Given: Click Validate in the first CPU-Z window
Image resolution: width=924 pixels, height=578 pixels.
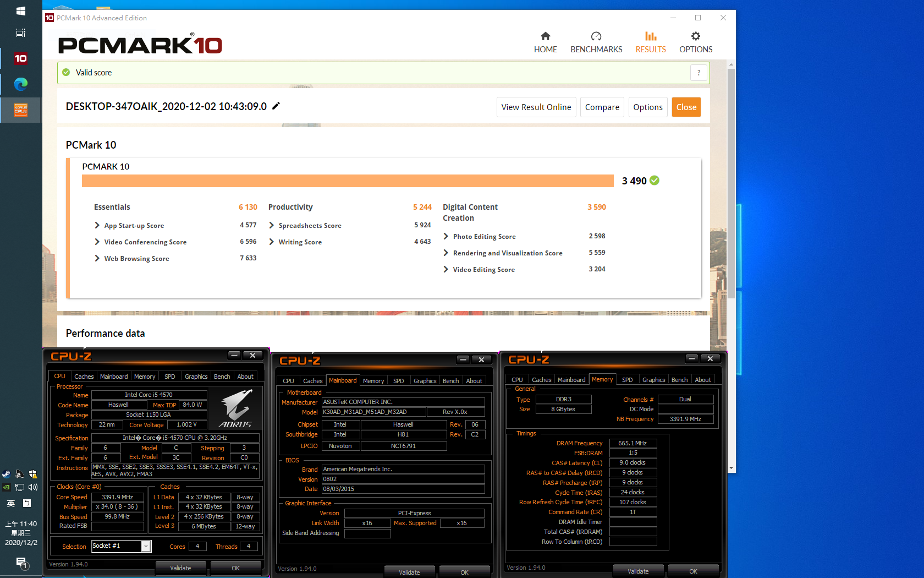Looking at the screenshot, I should coord(180,568).
